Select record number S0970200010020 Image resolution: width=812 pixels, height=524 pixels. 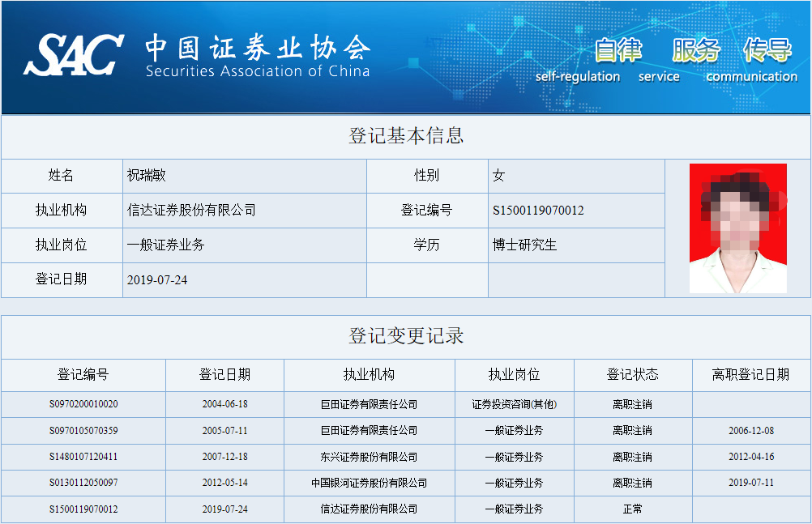[x=83, y=404]
